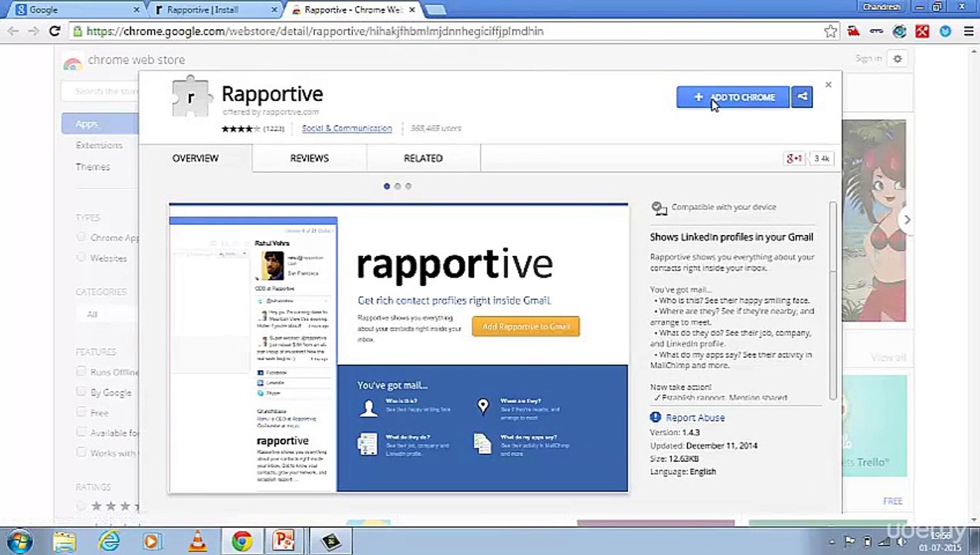
Task: Toggle the By Google checkbox
Action: coord(81,392)
